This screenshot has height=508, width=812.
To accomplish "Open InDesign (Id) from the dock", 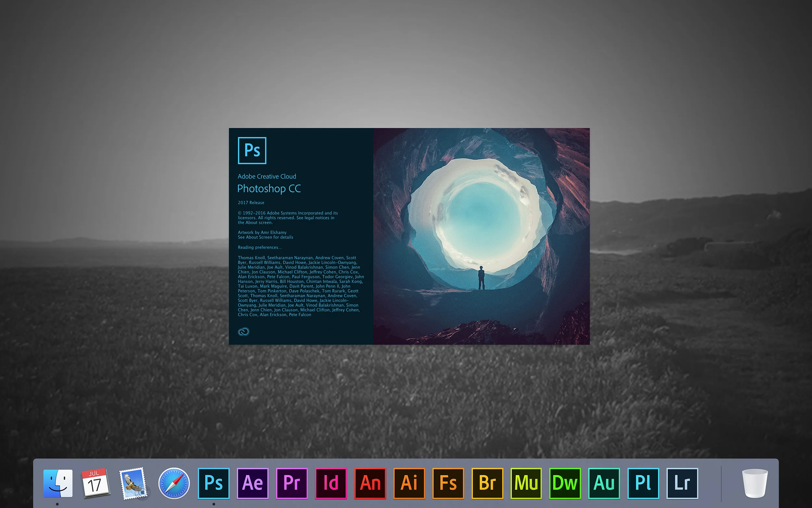I will (x=331, y=483).
